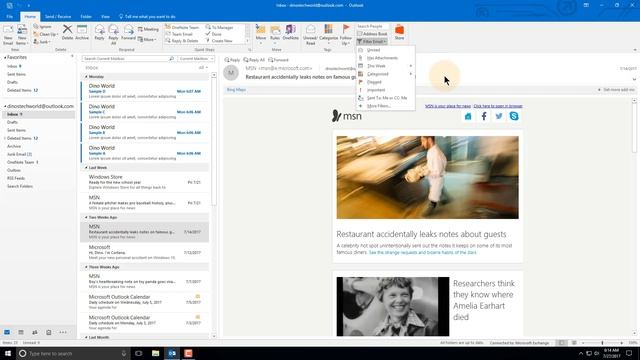This screenshot has width=640, height=360.
Task: Click Tell me what you want to do
Action: tap(147, 17)
